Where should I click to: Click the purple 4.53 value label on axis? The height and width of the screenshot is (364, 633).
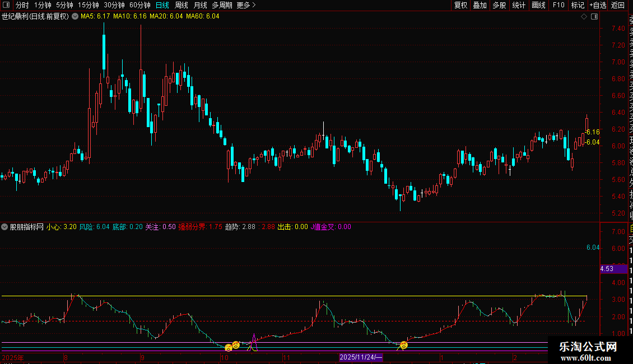coord(607,269)
